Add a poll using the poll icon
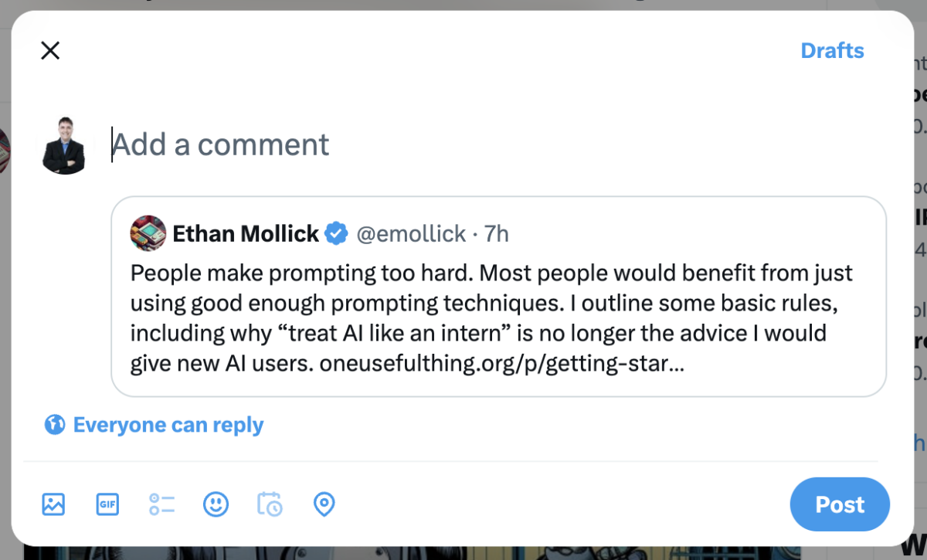Viewport: 927px width, 560px height. click(161, 504)
